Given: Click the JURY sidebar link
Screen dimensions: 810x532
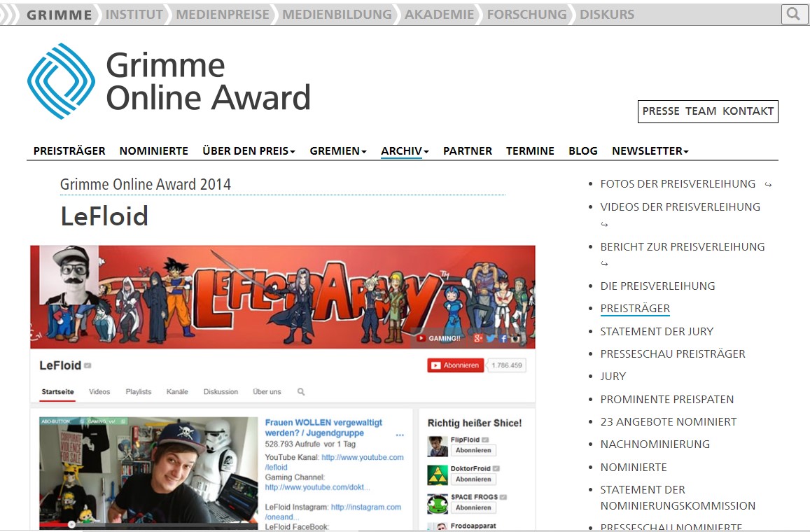Looking at the screenshot, I should (x=613, y=377).
